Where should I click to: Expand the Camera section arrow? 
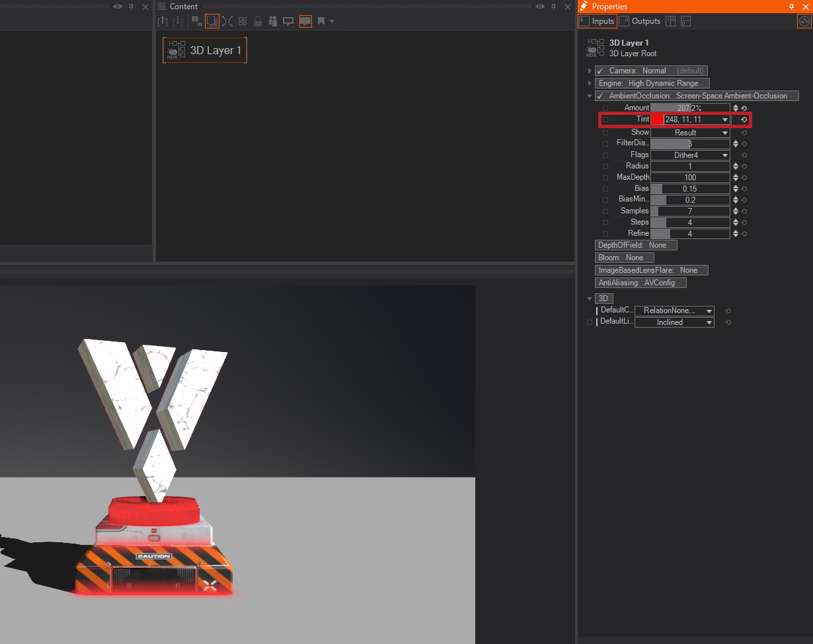590,71
